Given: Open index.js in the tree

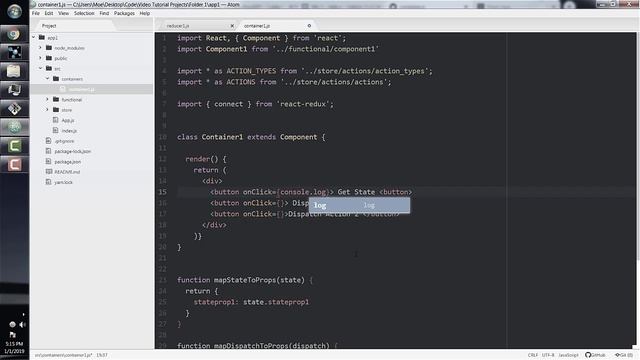Looking at the screenshot, I should point(69,131).
